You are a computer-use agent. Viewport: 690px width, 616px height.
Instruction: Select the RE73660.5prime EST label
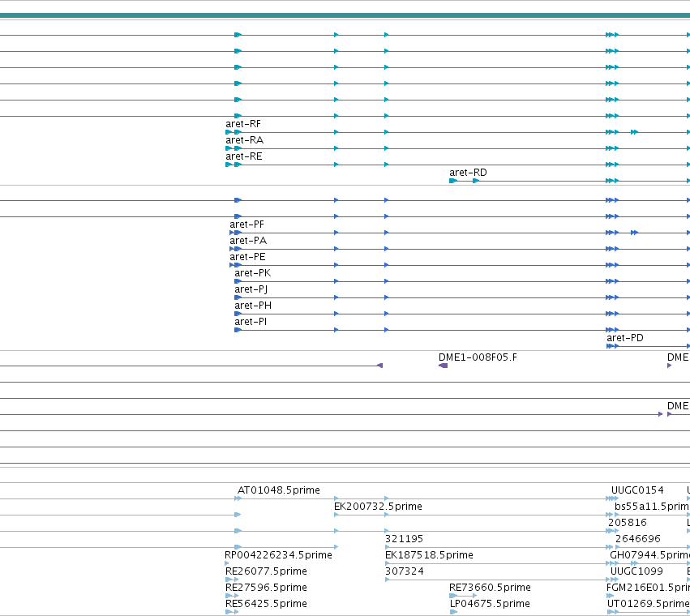click(490, 588)
